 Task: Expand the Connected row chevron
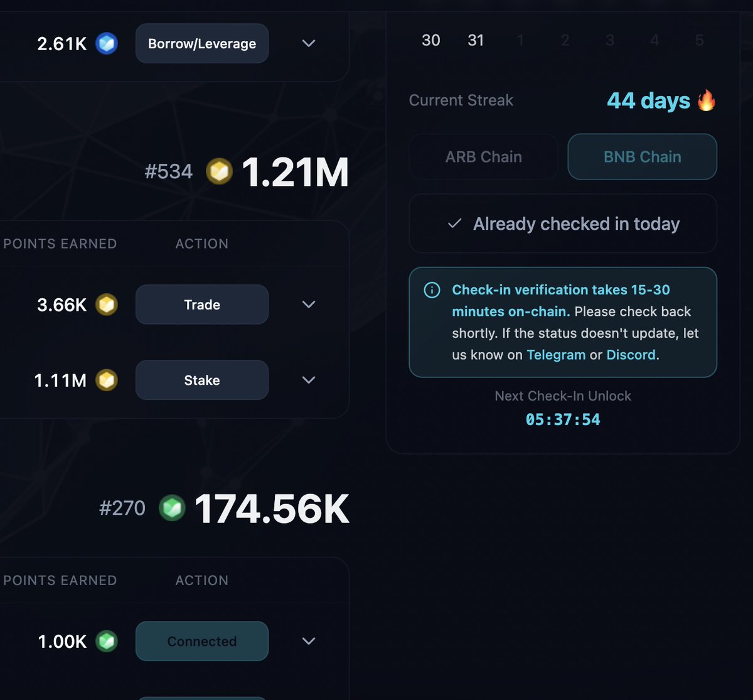point(308,641)
